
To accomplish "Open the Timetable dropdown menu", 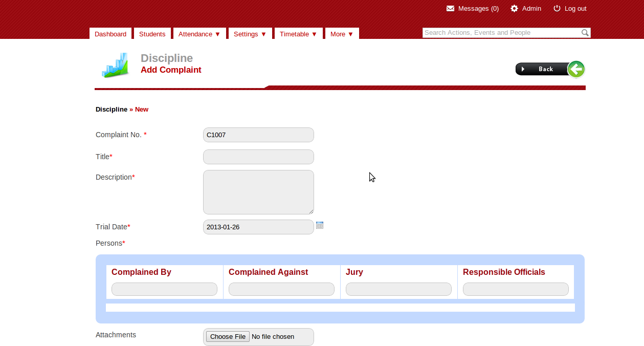I will (298, 34).
